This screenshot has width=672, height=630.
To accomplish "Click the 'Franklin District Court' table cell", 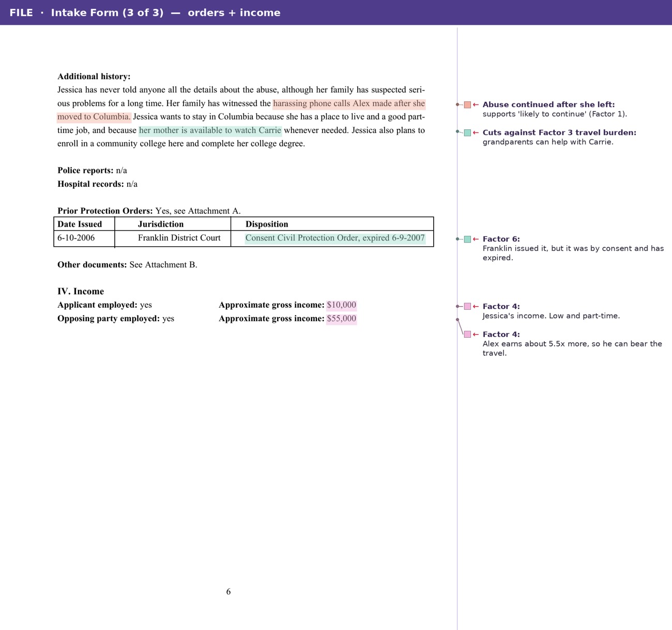I will click(173, 238).
